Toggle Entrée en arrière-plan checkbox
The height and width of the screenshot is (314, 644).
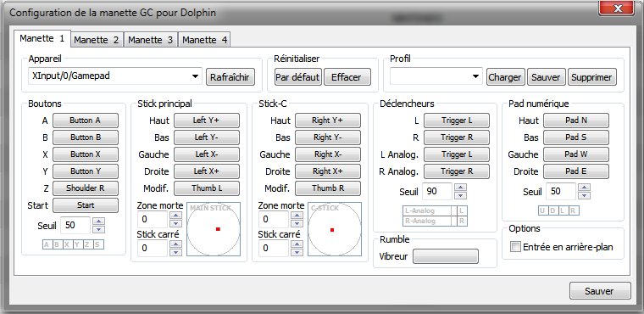coord(515,247)
